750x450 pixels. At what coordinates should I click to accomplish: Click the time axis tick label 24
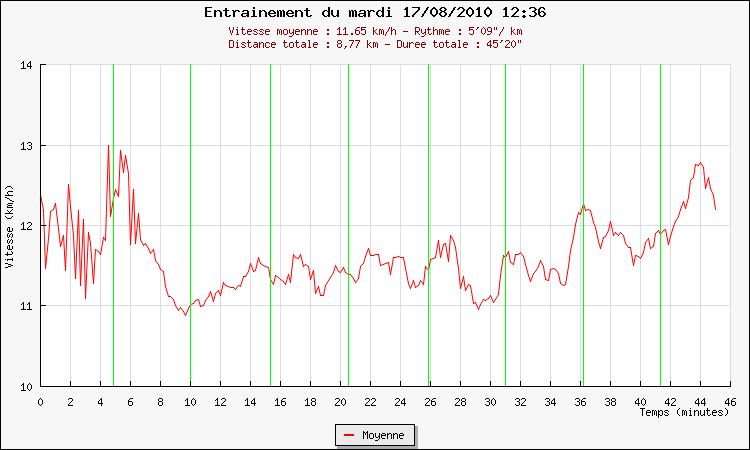[x=400, y=402]
